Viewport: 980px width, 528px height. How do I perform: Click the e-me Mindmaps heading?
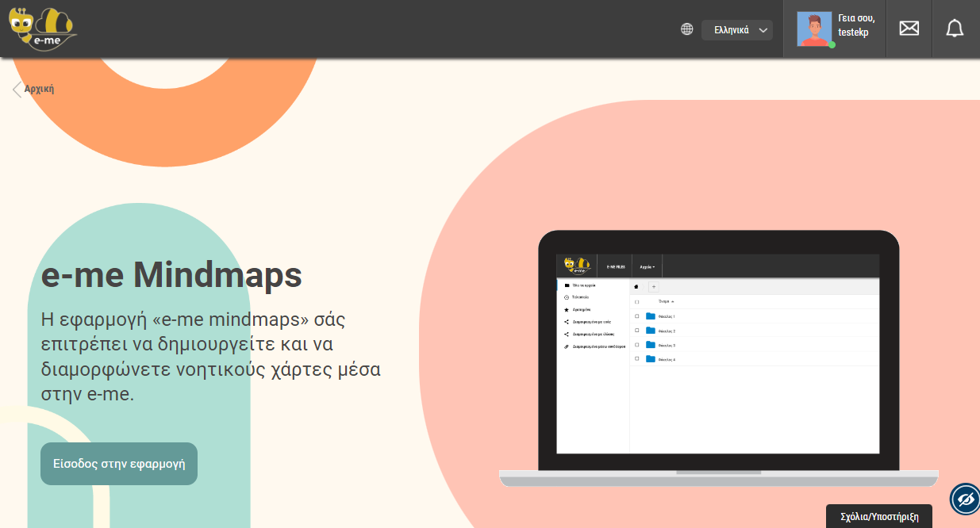171,275
